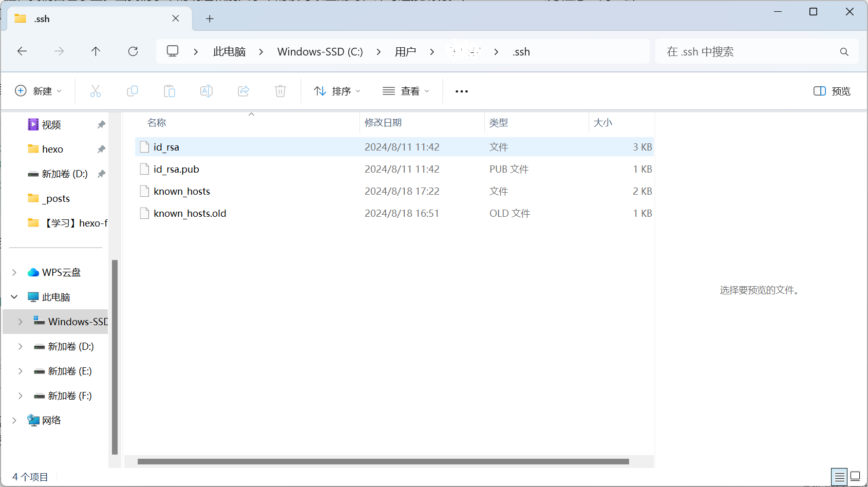Collapse the 此电脑 tree node
The height and width of the screenshot is (487, 868).
(14, 297)
